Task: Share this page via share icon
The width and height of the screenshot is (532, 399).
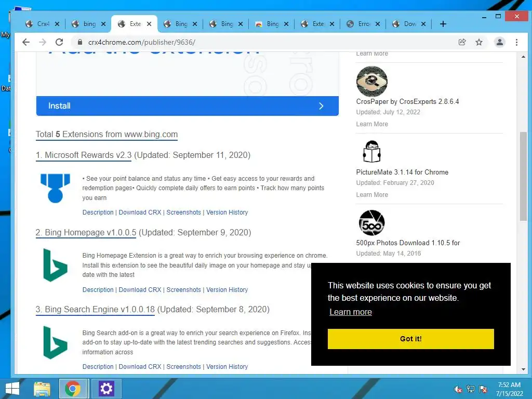Action: [462, 42]
